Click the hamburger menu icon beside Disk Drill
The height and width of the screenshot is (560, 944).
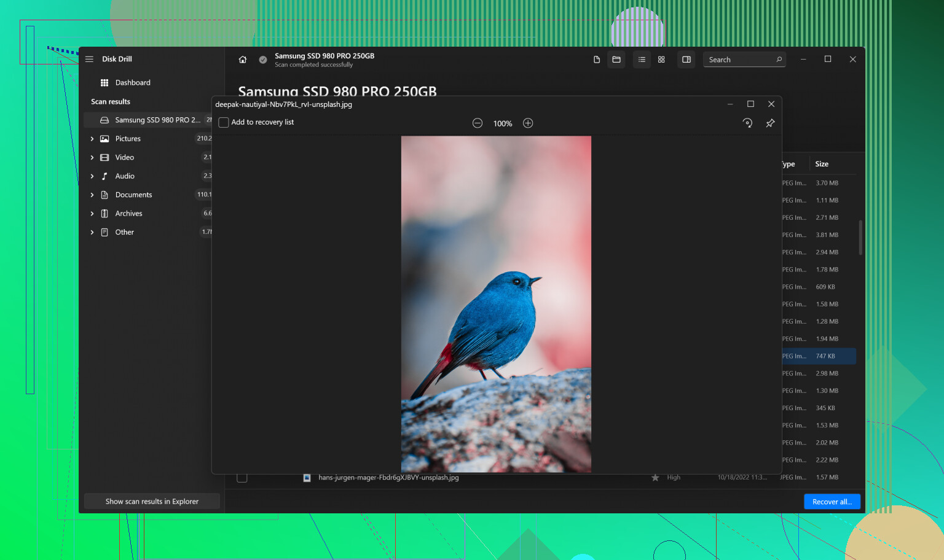tap(89, 59)
